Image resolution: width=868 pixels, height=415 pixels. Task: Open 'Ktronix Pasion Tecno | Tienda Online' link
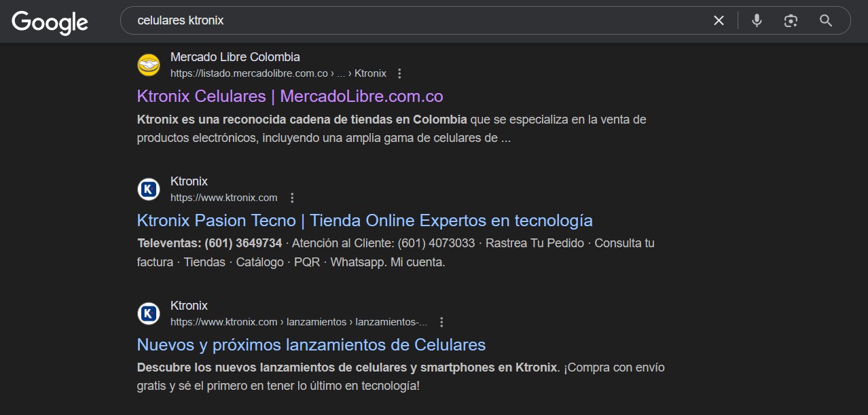(x=365, y=220)
